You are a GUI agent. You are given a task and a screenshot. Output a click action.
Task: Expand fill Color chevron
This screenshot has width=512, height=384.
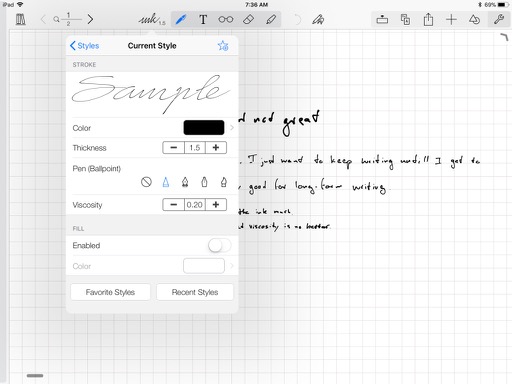point(232,266)
